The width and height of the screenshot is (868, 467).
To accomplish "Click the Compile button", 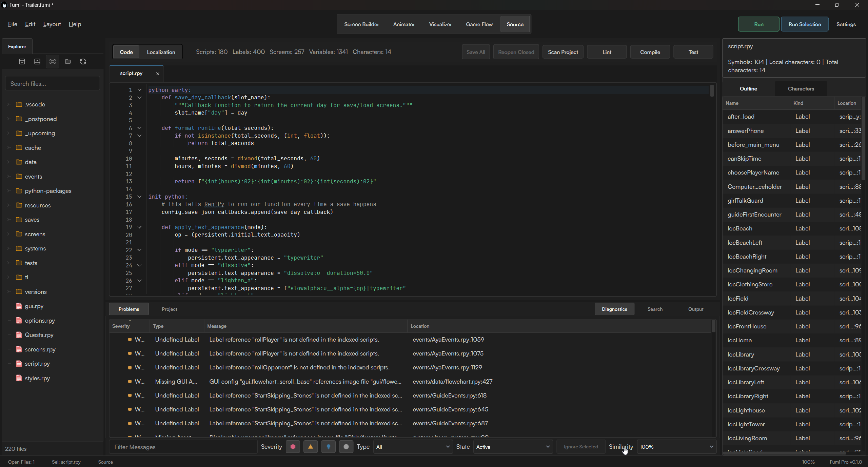I will 650,52.
